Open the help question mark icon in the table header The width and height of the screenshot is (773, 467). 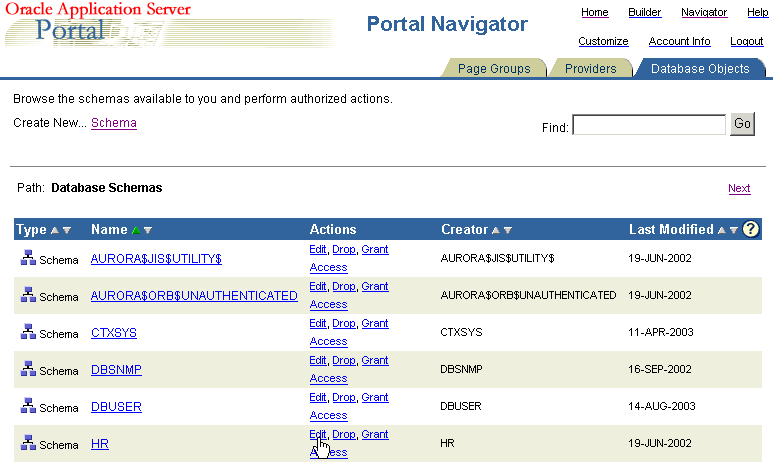pos(750,229)
